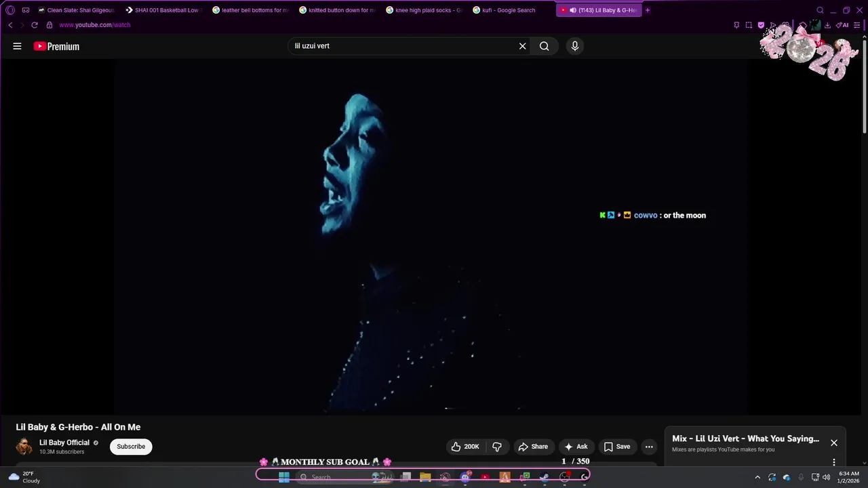The width and height of the screenshot is (868, 488).
Task: Switch to knitted button down tab
Action: coord(337,10)
